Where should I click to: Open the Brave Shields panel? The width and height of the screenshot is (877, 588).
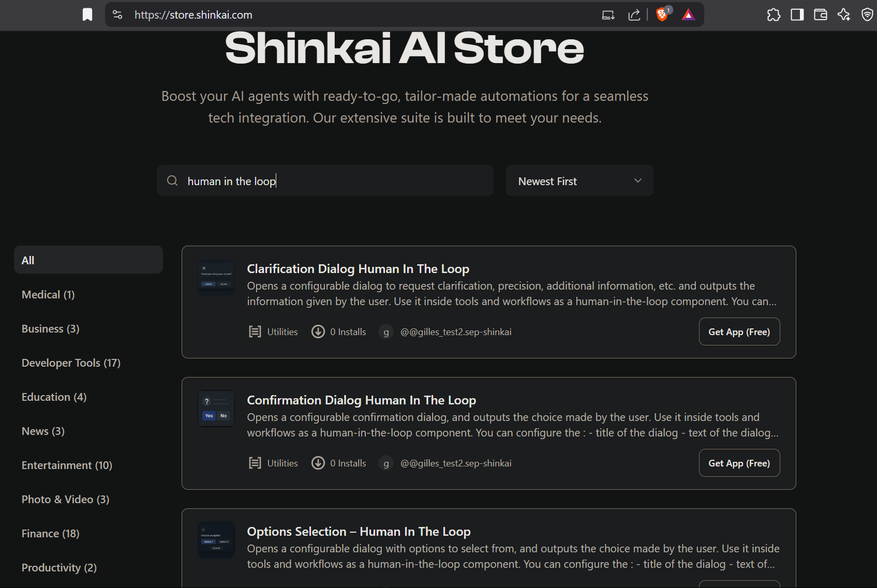[661, 14]
